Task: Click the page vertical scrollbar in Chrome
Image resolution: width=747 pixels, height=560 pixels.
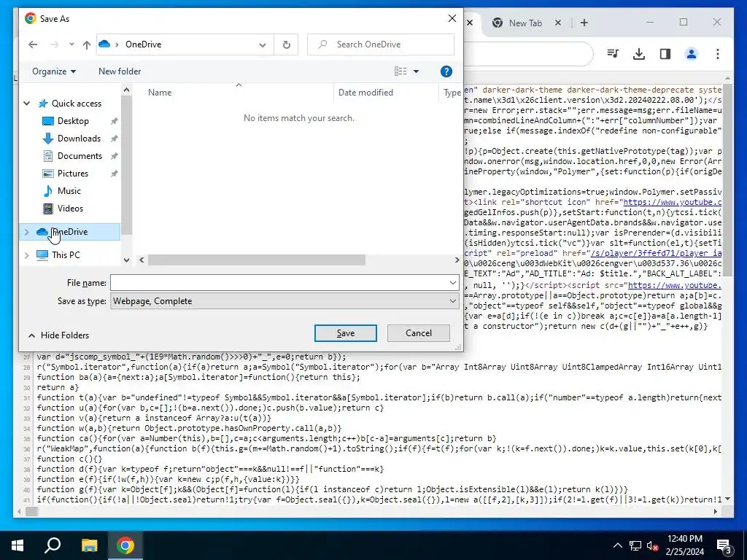Action: [x=727, y=181]
